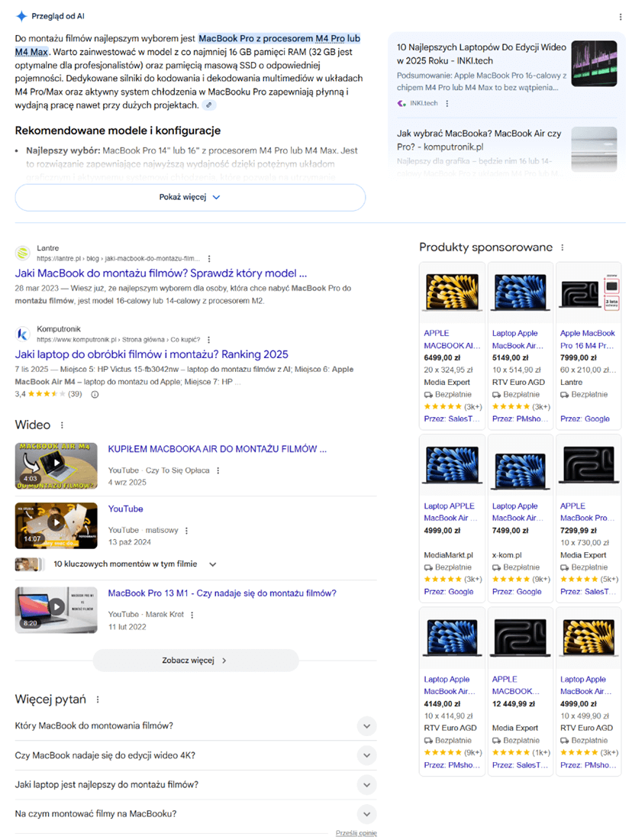
Task: Open the three-dot menu beside the "Wideo" heading
Action: click(x=60, y=425)
